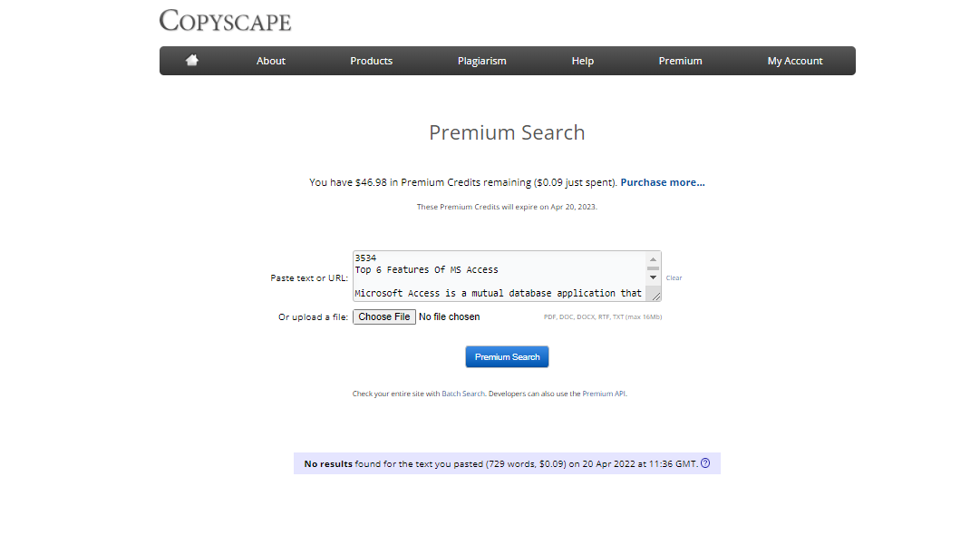The height and width of the screenshot is (535, 980).
Task: Open the Plagiarism menu
Action: (x=482, y=61)
